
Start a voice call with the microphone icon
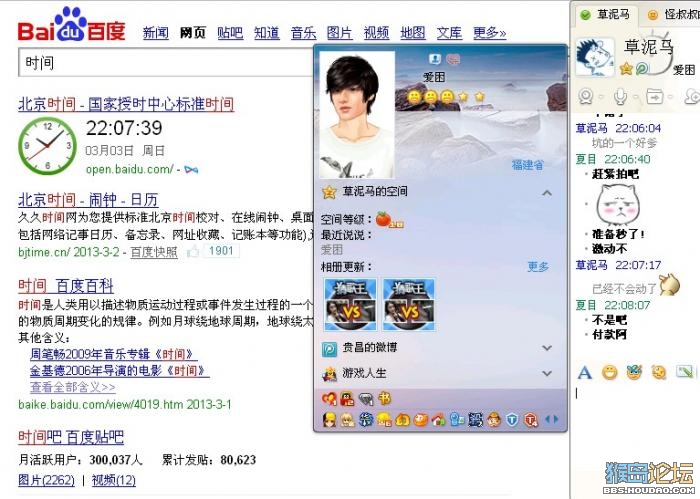tap(620, 96)
